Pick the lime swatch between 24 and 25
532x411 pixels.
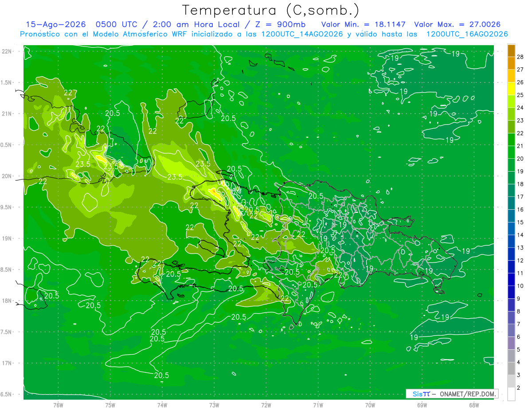pyautogui.click(x=511, y=101)
